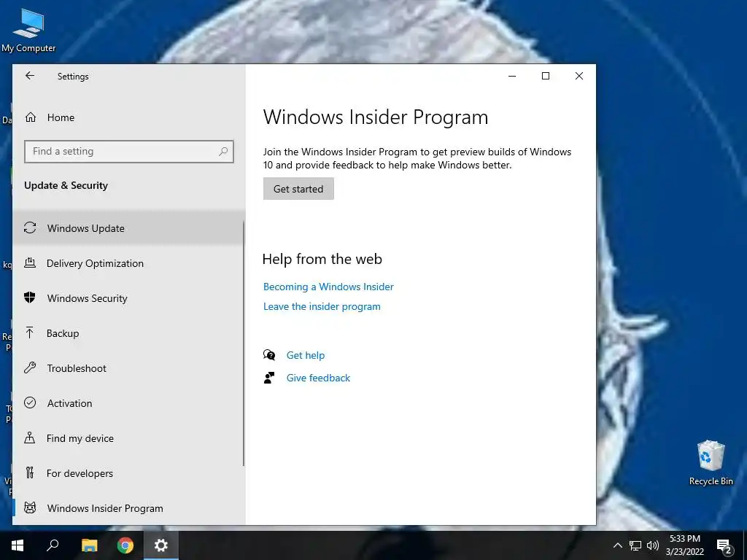Open the Windows Start menu
The image size is (747, 560).
tap(18, 545)
